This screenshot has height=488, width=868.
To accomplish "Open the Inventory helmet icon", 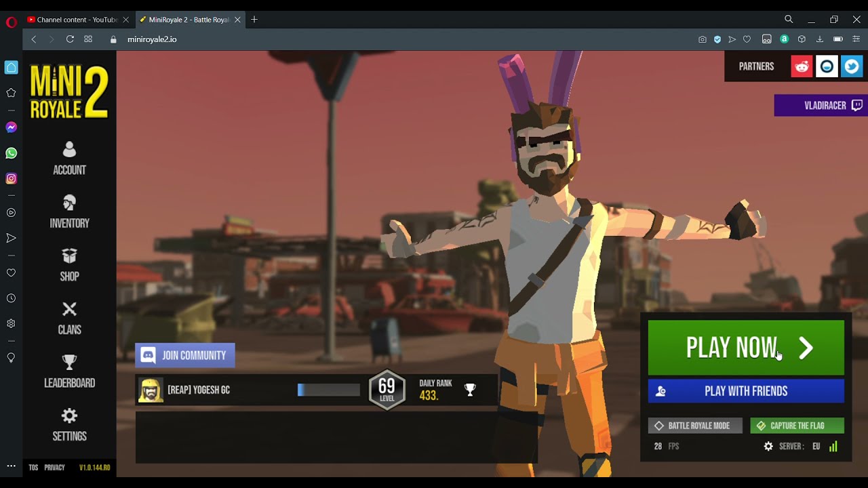I will 69,203.
